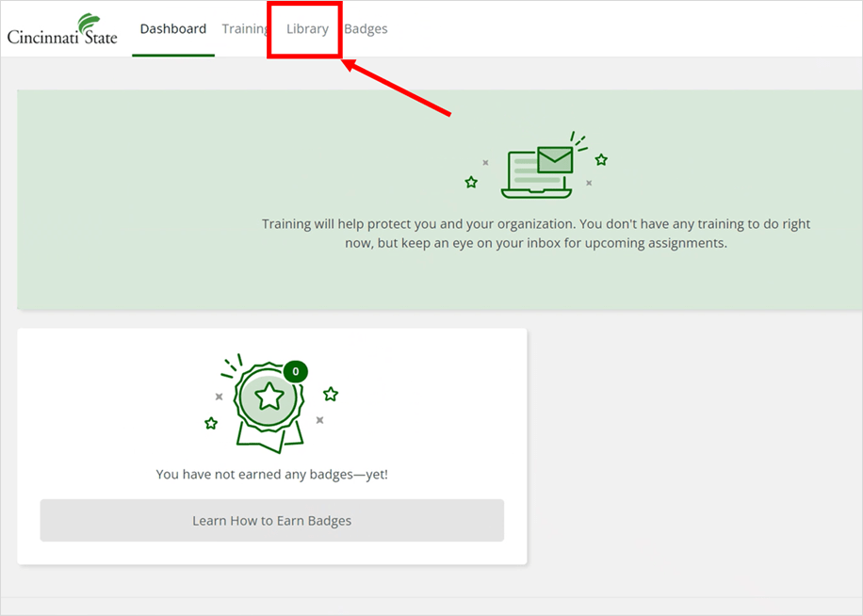Viewport: 863px width, 616px height.
Task: Click the star right of laptop
Action: 601,160
